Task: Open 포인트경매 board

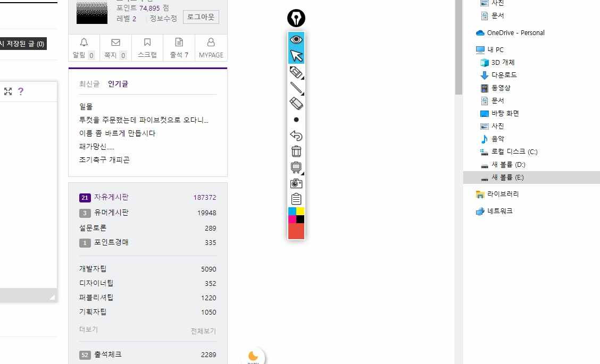Action: pos(111,242)
